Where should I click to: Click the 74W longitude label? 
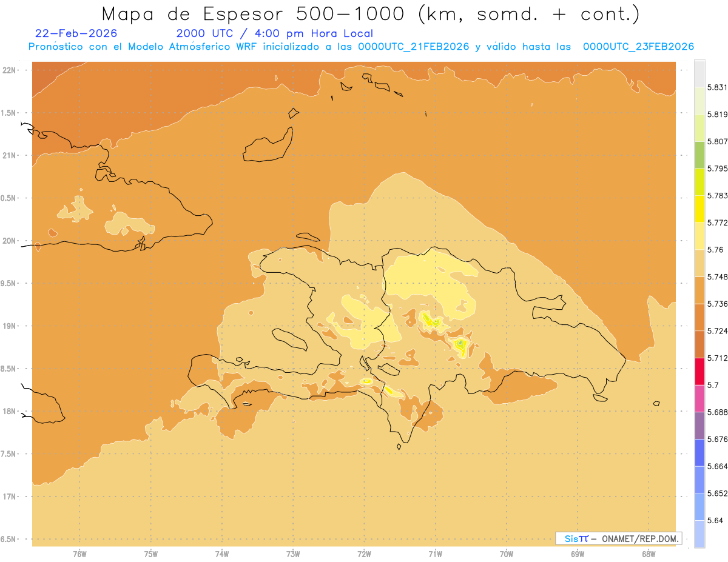[222, 554]
